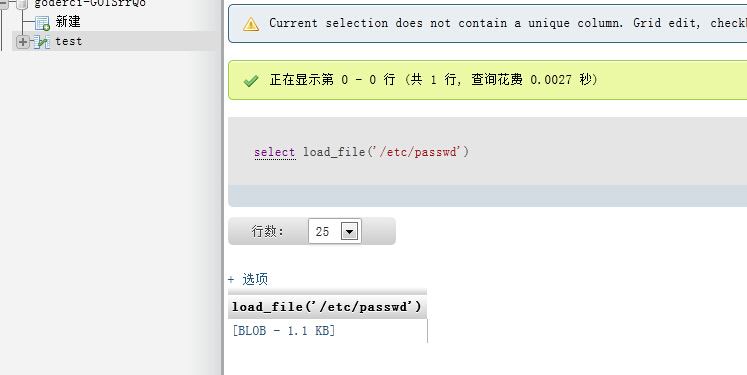Collapse the goderci database tree node

[x=5, y=3]
